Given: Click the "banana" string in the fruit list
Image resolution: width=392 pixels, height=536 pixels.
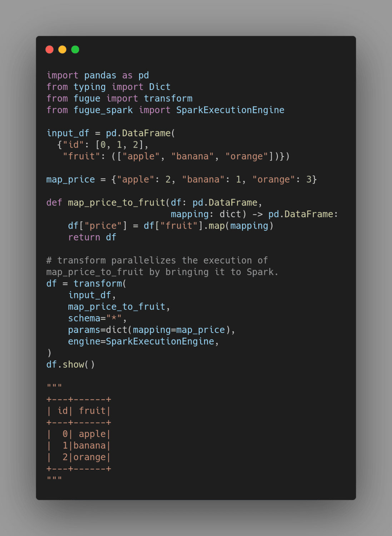Looking at the screenshot, I should pyautogui.click(x=192, y=157).
